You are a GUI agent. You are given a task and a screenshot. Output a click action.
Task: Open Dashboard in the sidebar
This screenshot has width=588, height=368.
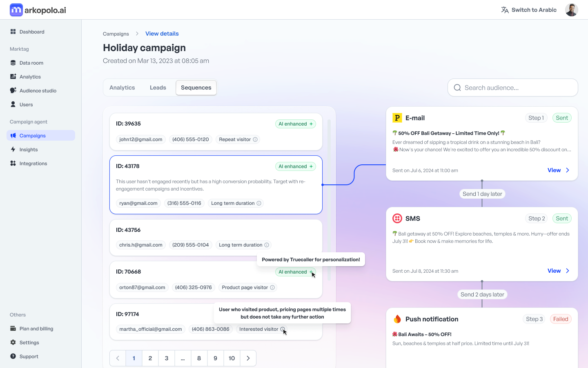41,31
